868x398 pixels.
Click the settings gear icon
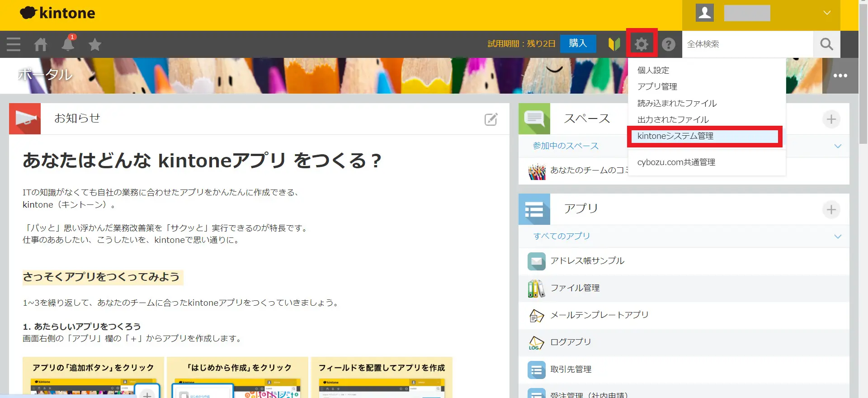click(642, 44)
